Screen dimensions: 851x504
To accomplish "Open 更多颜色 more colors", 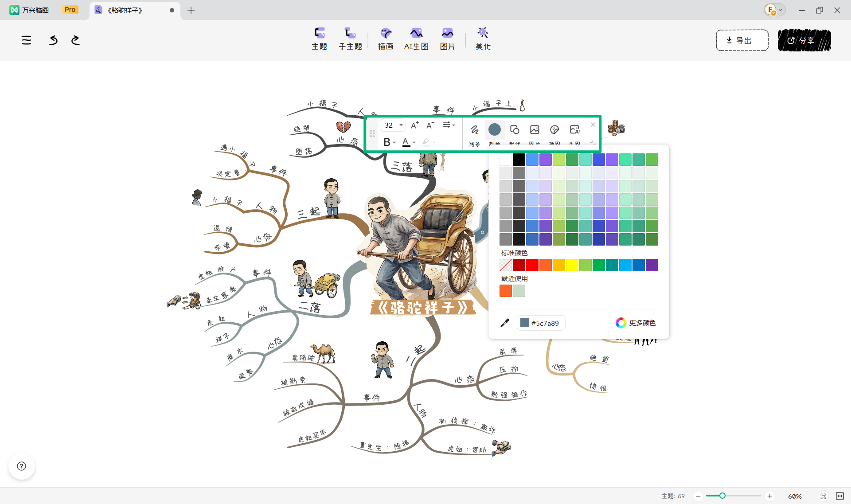I will tap(636, 323).
